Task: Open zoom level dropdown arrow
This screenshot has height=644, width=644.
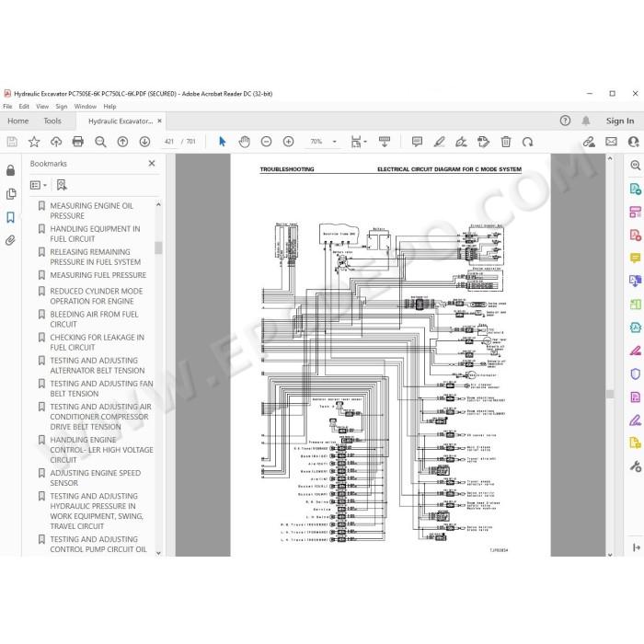Action: (x=334, y=142)
